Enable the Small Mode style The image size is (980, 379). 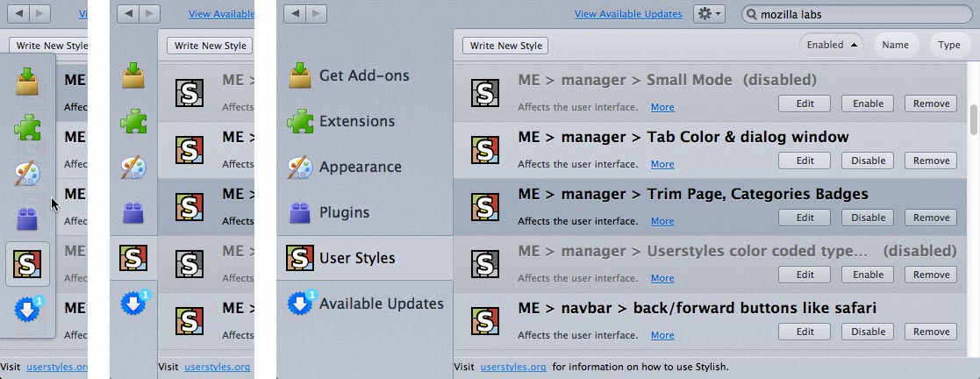point(868,104)
